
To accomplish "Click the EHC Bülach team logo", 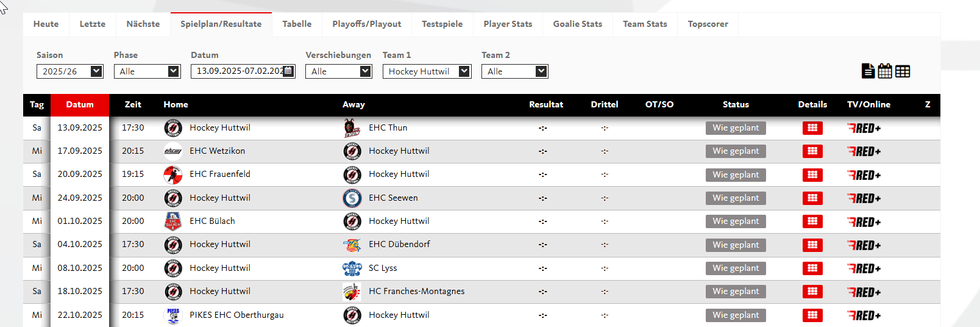I will pos(173,221).
